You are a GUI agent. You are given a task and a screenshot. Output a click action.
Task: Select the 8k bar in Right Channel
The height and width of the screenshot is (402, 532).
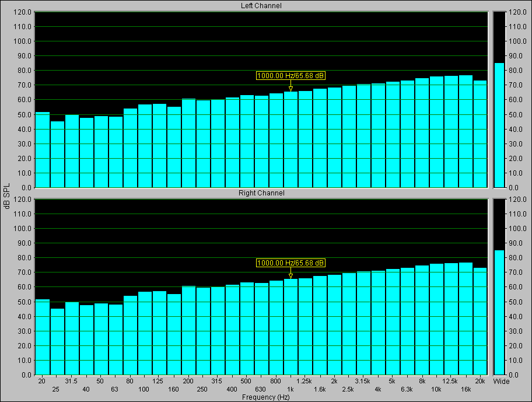(x=422, y=320)
